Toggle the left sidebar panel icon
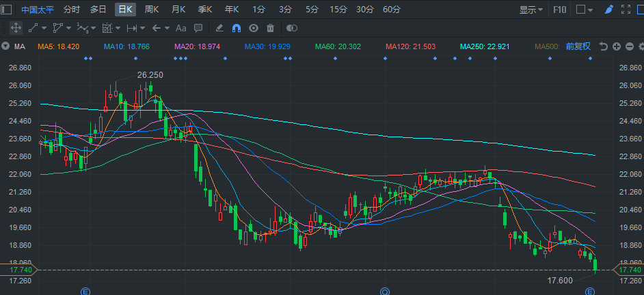Image resolution: width=644 pixels, height=295 pixels. coord(7,9)
